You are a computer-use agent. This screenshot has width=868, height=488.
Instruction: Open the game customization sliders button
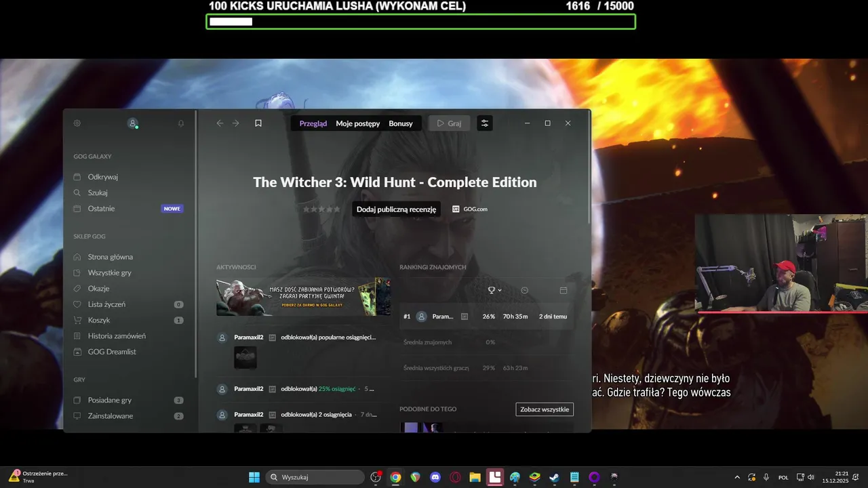pos(485,123)
